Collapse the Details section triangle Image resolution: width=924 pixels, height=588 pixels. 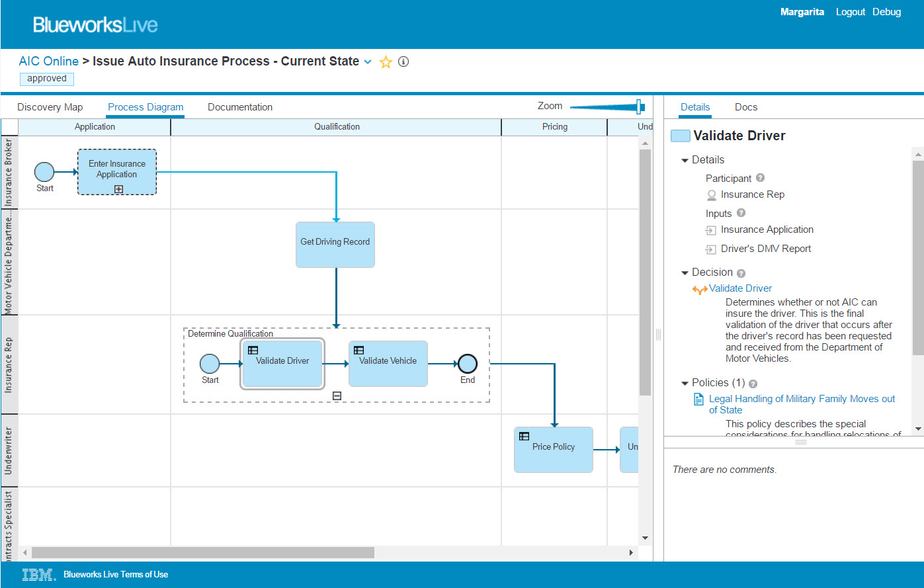pyautogui.click(x=685, y=160)
